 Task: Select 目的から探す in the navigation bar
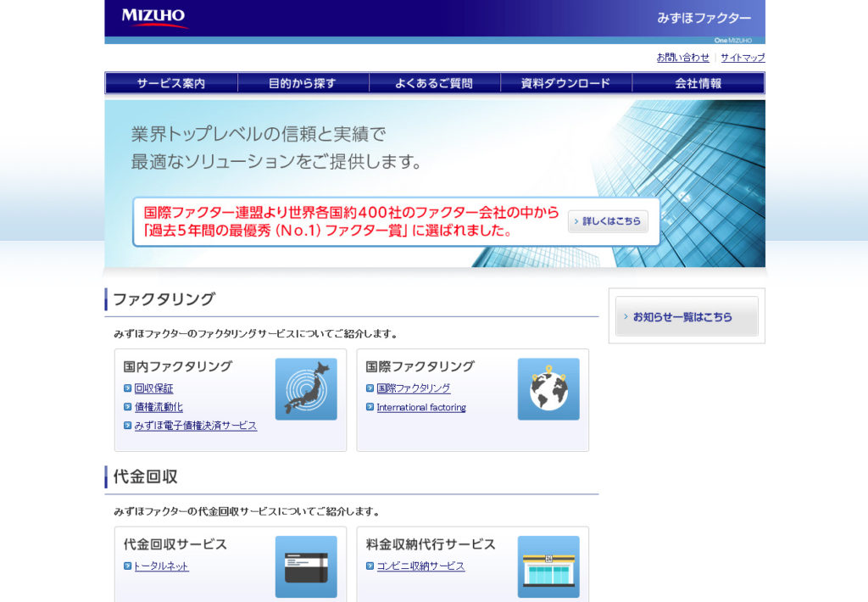pyautogui.click(x=303, y=82)
